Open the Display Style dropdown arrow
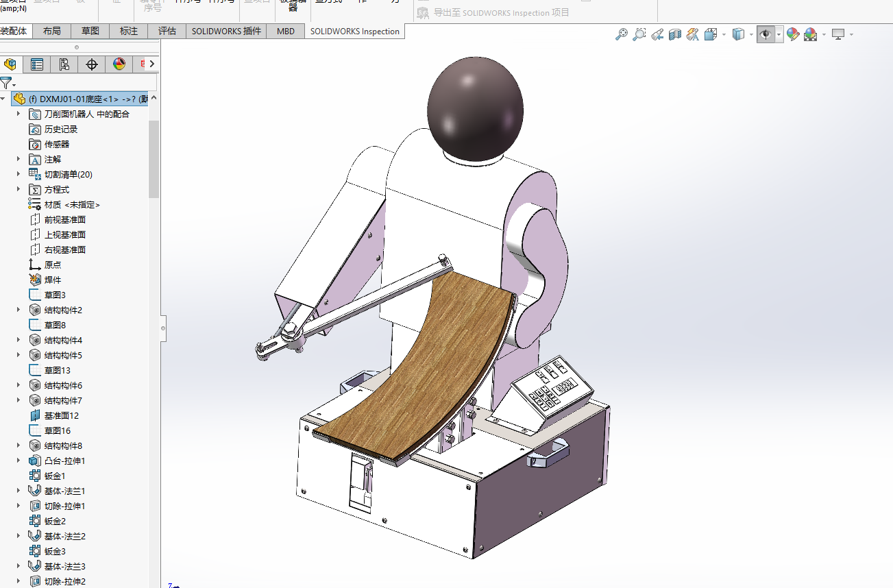Image resolution: width=893 pixels, height=588 pixels. pyautogui.click(x=751, y=34)
